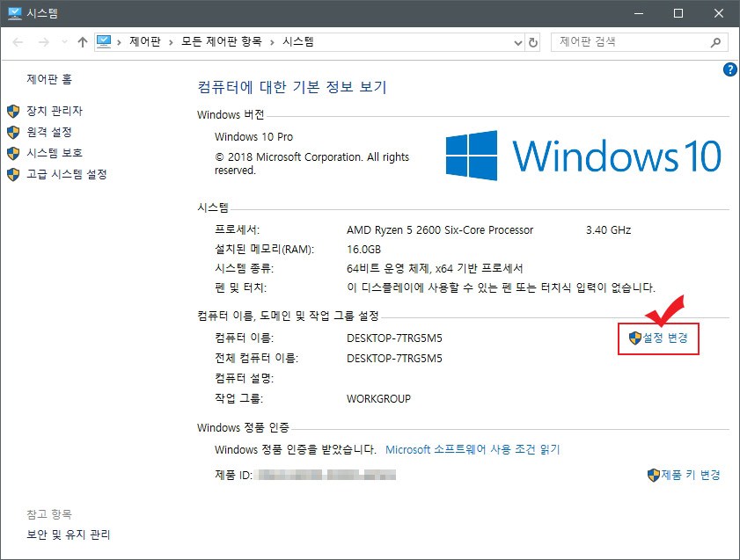Viewport: 740px width, 560px height.
Task: Click shield icon beside 설정 변경
Action: coord(635,338)
